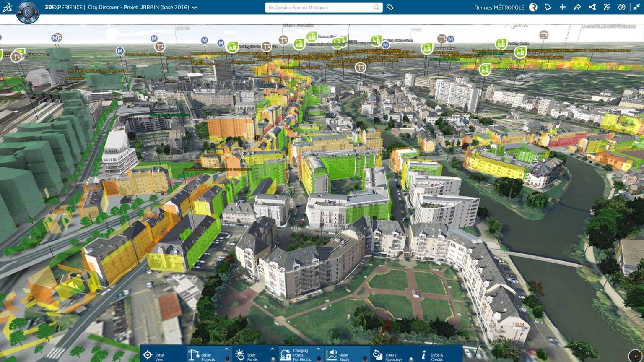644x362 pixels.
Task: Open the social network connections icon
Action: (x=592, y=7)
